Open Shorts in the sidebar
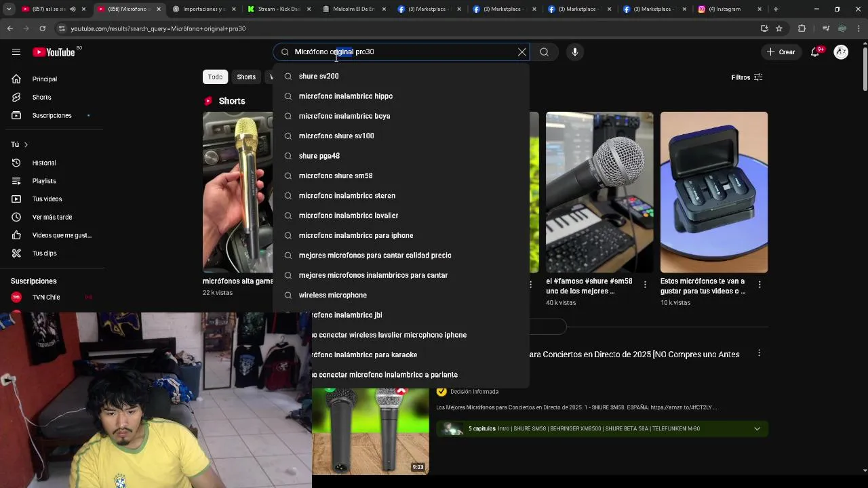This screenshot has height=488, width=868. click(x=41, y=98)
